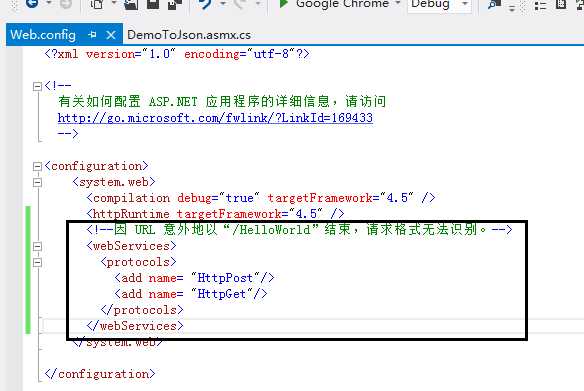Click the Chinese ASP.NET comment text
The width and height of the screenshot is (584, 391).
pyautogui.click(x=222, y=101)
